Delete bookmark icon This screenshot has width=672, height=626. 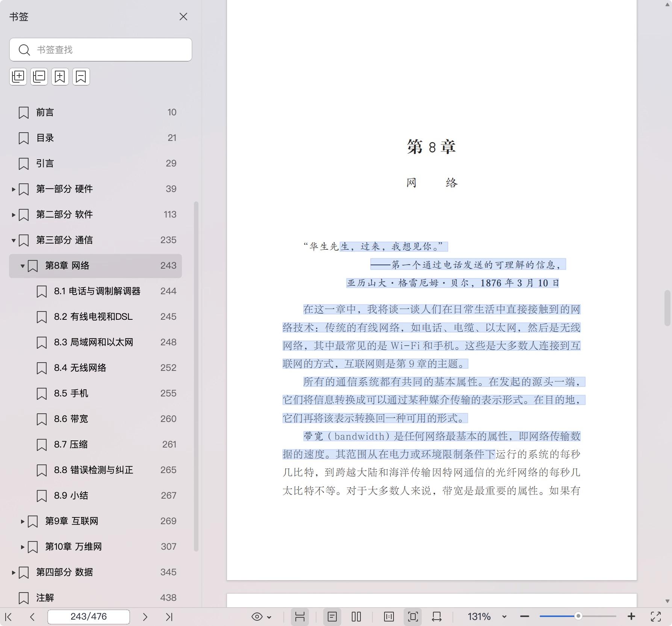[x=81, y=77]
